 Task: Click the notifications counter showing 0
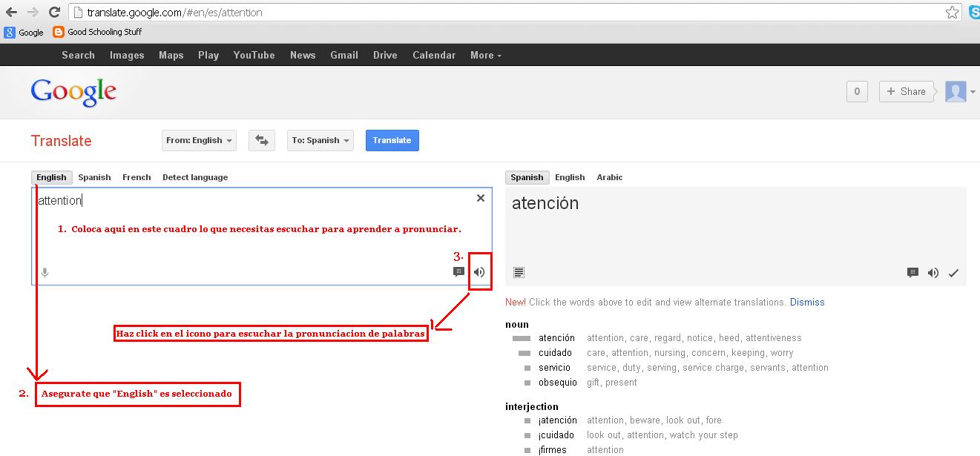(857, 91)
